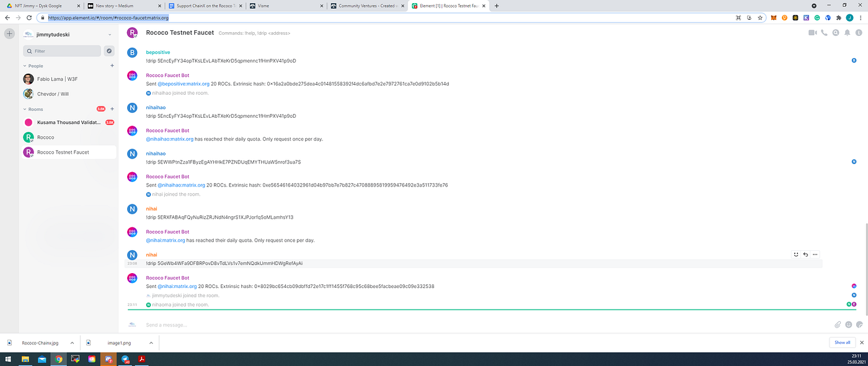This screenshot has width=868, height=366.
Task: Switch to the Visme tab
Action: [285, 6]
